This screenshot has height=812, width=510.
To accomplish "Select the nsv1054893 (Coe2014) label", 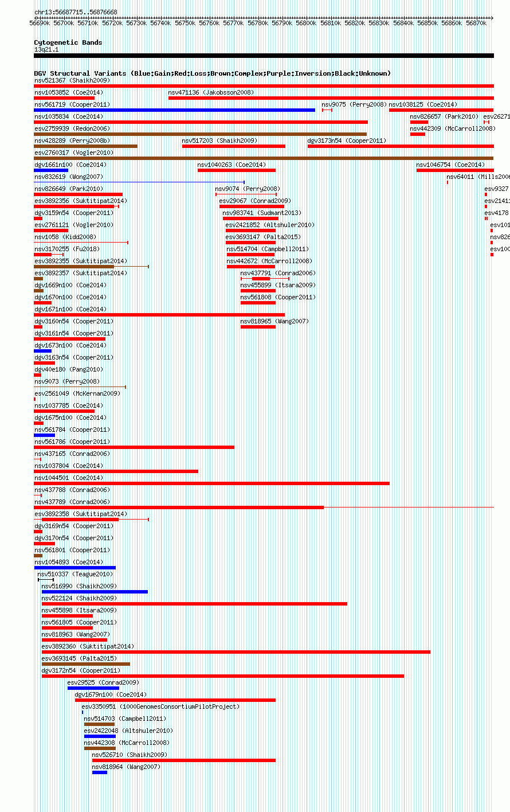I will tap(69, 562).
